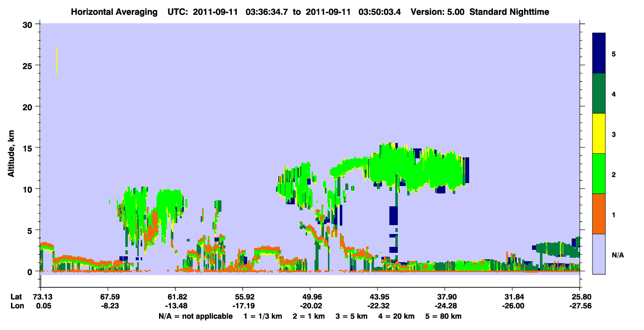Click the thin yellow streak near 25 km altitude
Screen dimensions: 644x330
point(57,60)
